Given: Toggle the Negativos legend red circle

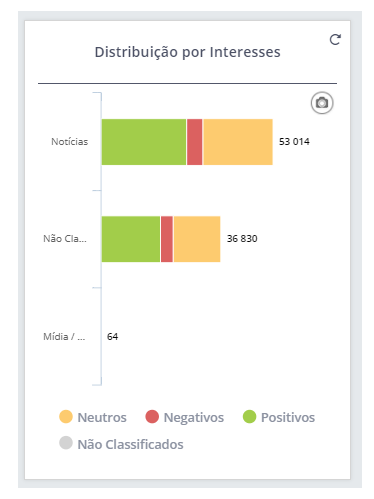Looking at the screenshot, I should click(152, 417).
